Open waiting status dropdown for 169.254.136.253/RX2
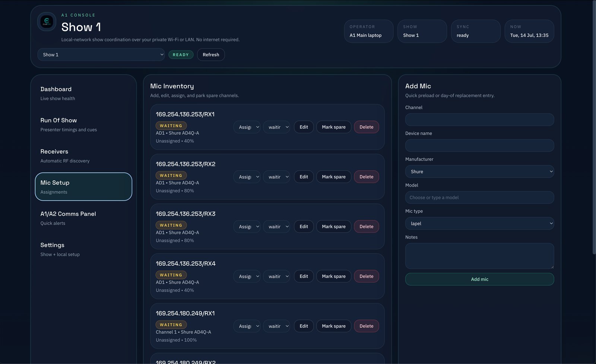The image size is (596, 364). pyautogui.click(x=277, y=177)
